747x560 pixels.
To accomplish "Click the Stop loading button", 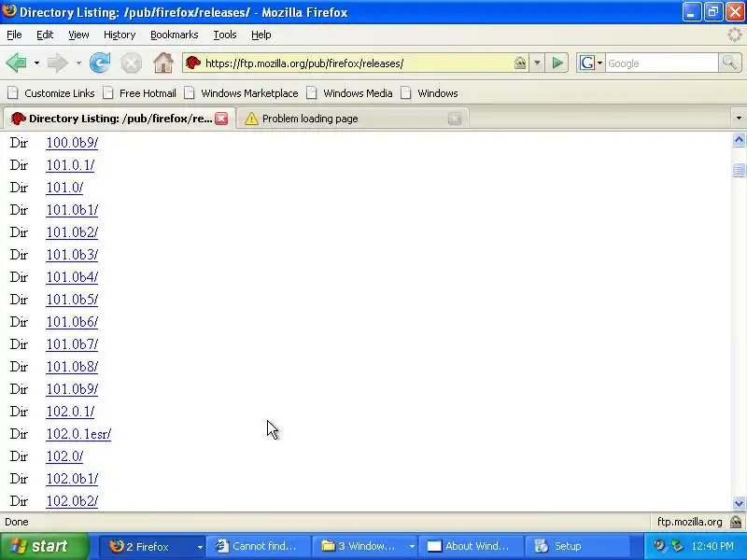I will point(131,63).
